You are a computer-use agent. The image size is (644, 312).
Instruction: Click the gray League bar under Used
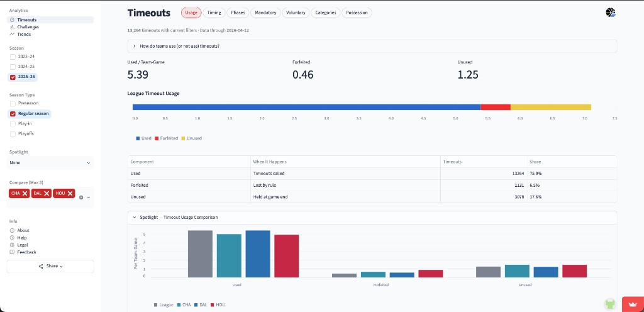pos(200,253)
